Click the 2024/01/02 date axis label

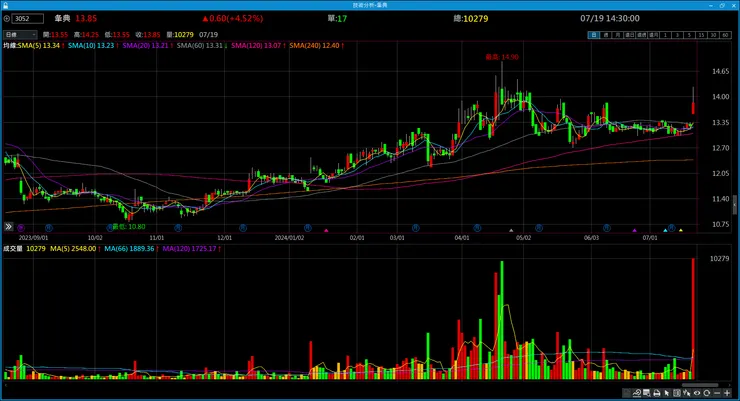289,238
